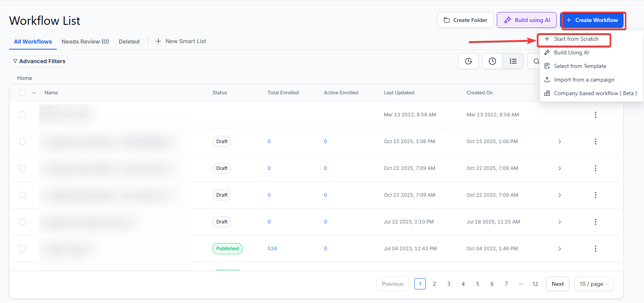Expand the selection chevron beside header checkbox
Viewport: 644px width, 303px height.
pos(34,93)
